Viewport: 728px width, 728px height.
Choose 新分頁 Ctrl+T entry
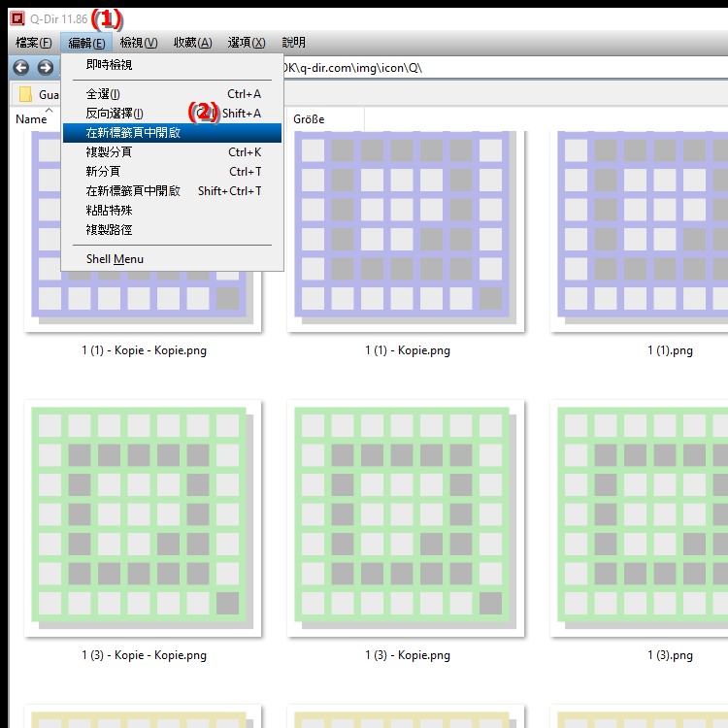pyautogui.click(x=172, y=172)
